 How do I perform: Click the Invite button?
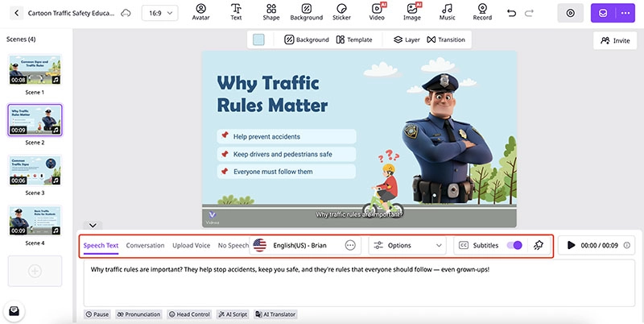click(x=615, y=40)
